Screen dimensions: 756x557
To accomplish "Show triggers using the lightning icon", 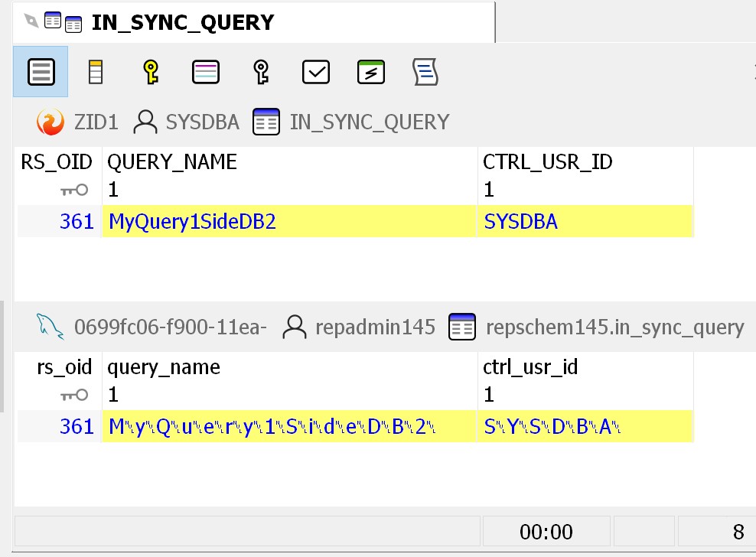I will coord(371,72).
